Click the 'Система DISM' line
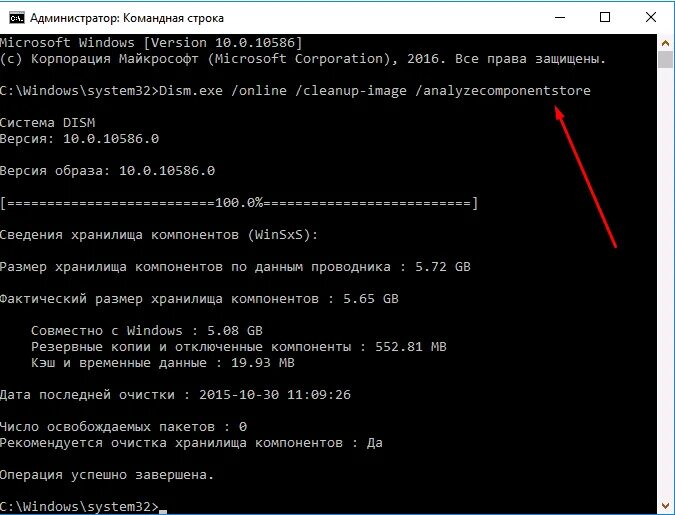Viewport: 675px width, 515px height. tap(47, 123)
